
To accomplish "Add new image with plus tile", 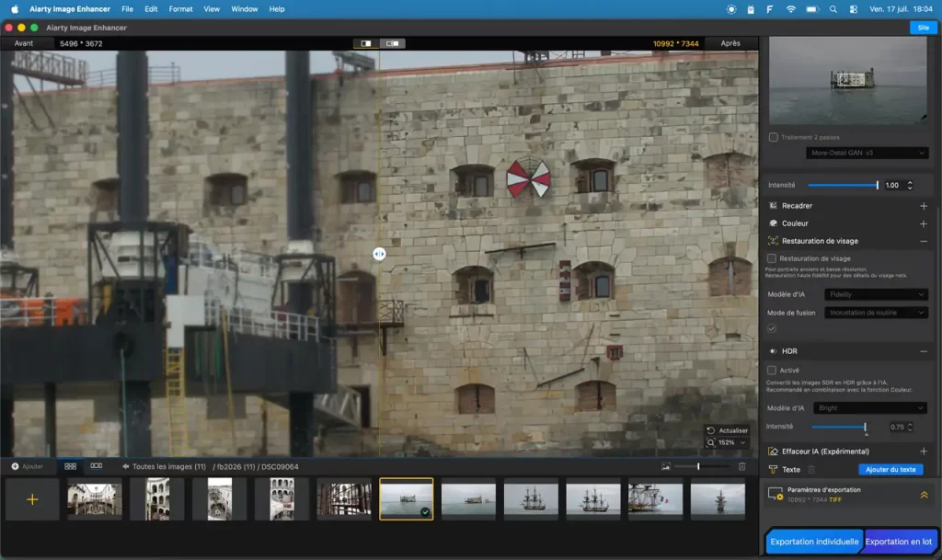I will 32,499.
